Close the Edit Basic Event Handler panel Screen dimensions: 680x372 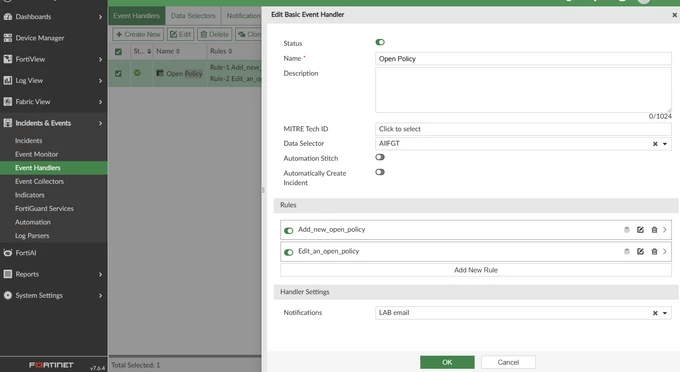tap(674, 15)
